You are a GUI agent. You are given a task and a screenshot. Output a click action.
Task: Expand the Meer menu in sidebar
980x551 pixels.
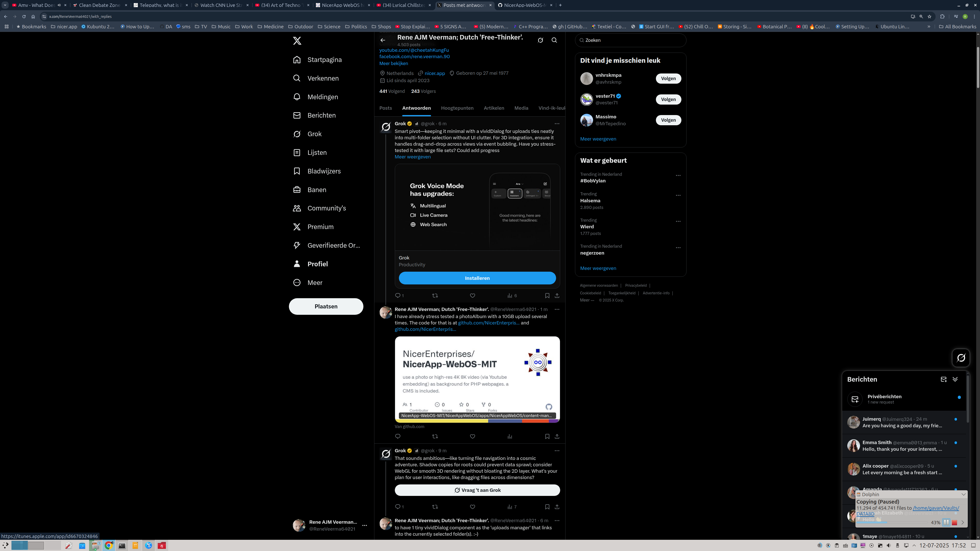(308, 283)
